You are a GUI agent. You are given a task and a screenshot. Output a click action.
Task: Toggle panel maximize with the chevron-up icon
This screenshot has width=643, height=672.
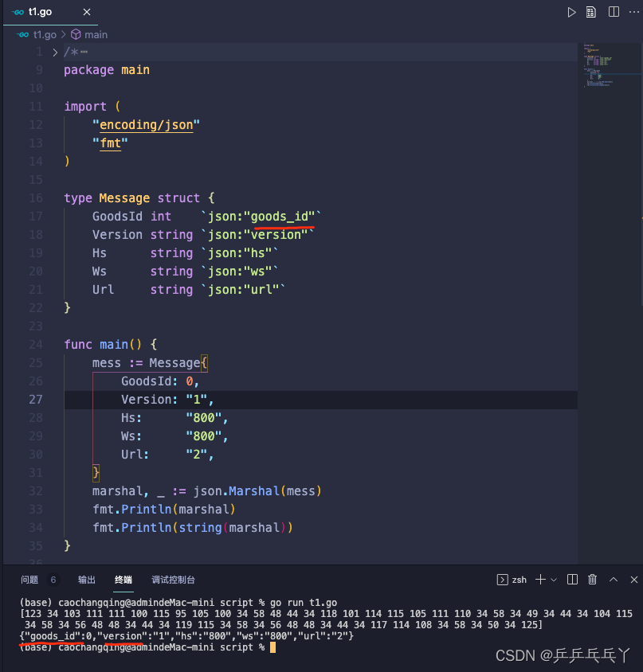point(614,580)
